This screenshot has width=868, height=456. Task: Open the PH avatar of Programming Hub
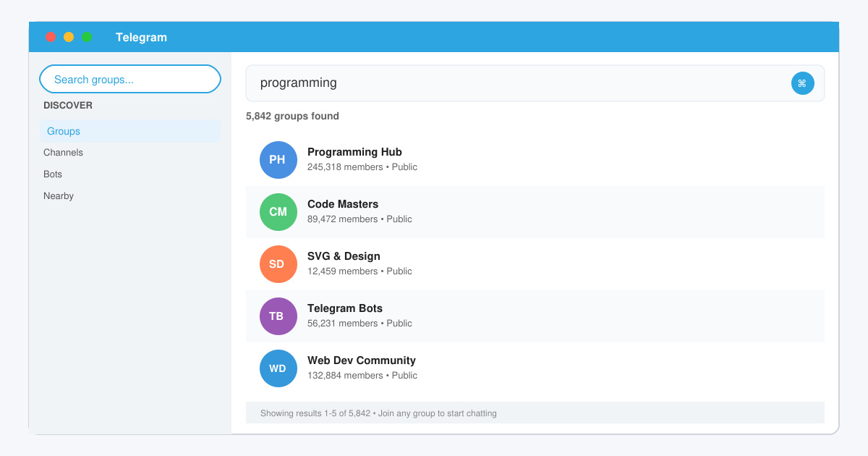click(x=278, y=160)
